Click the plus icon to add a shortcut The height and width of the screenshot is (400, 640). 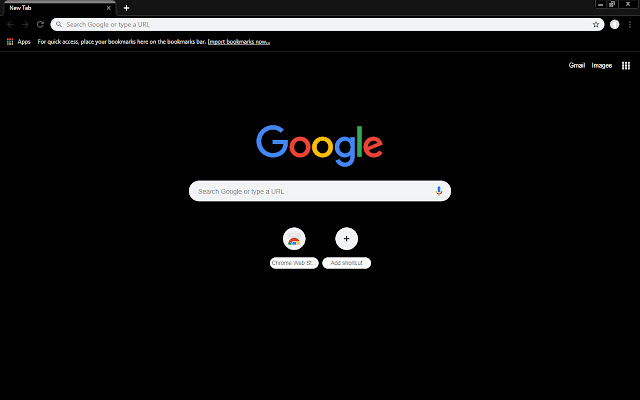pyautogui.click(x=347, y=239)
